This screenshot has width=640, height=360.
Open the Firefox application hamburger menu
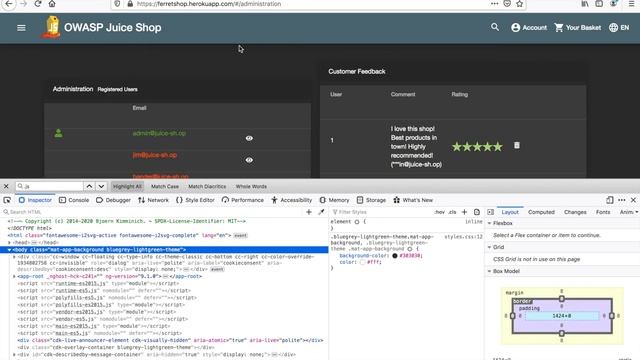pyautogui.click(x=631, y=4)
